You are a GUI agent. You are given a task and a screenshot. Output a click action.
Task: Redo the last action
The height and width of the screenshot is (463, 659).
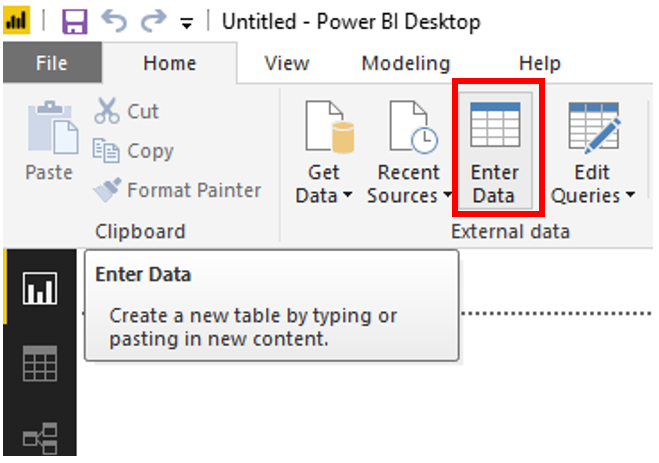pyautogui.click(x=153, y=21)
